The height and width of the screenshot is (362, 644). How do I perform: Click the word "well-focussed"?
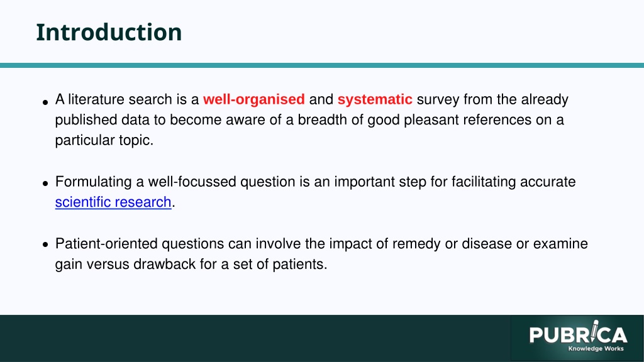coord(192,182)
